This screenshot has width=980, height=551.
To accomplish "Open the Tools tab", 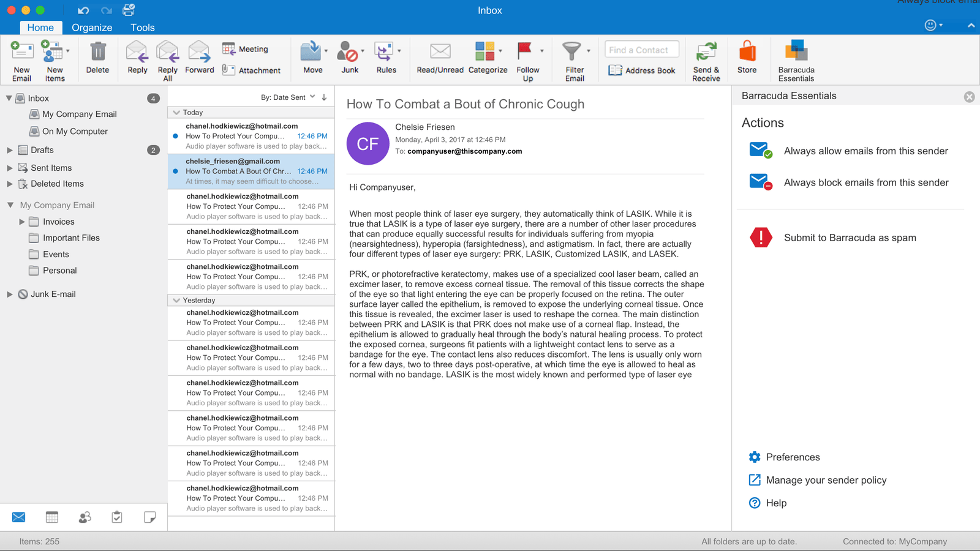I will [142, 28].
